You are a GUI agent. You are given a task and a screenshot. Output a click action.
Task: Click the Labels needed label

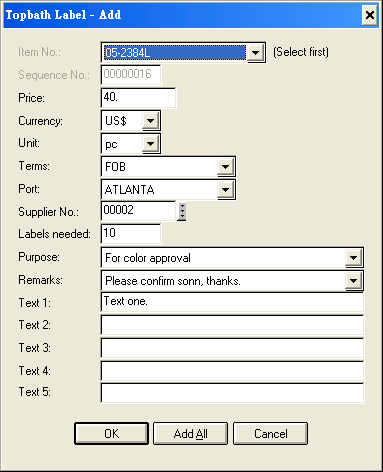click(54, 234)
